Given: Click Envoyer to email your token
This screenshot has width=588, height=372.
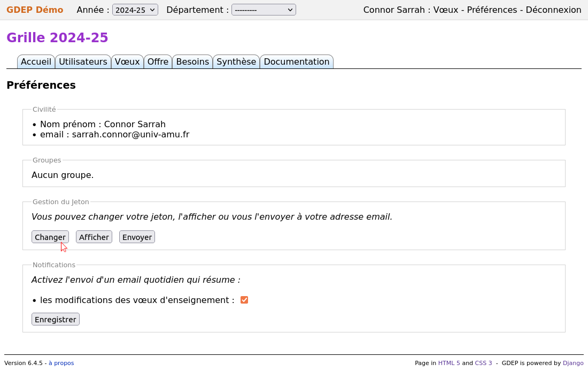Looking at the screenshot, I should (x=137, y=237).
